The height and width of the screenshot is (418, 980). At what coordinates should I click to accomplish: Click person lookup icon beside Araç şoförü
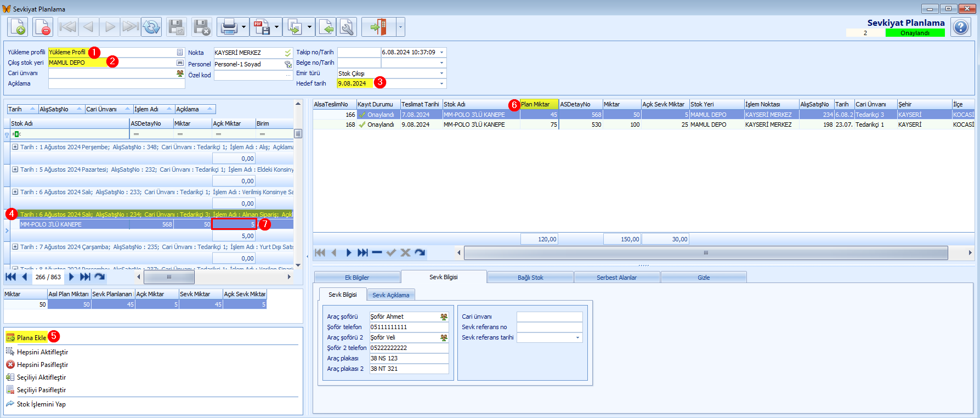pos(444,317)
